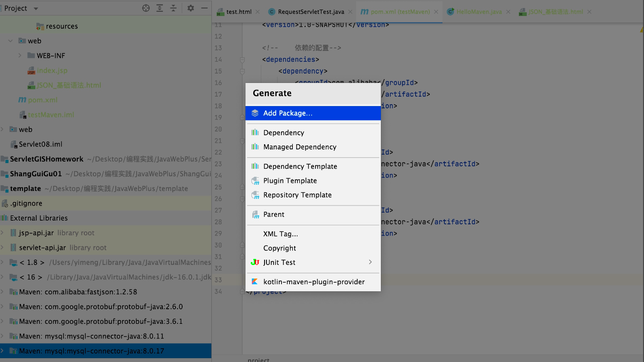Expand the jsp-api.jar library

(2, 233)
